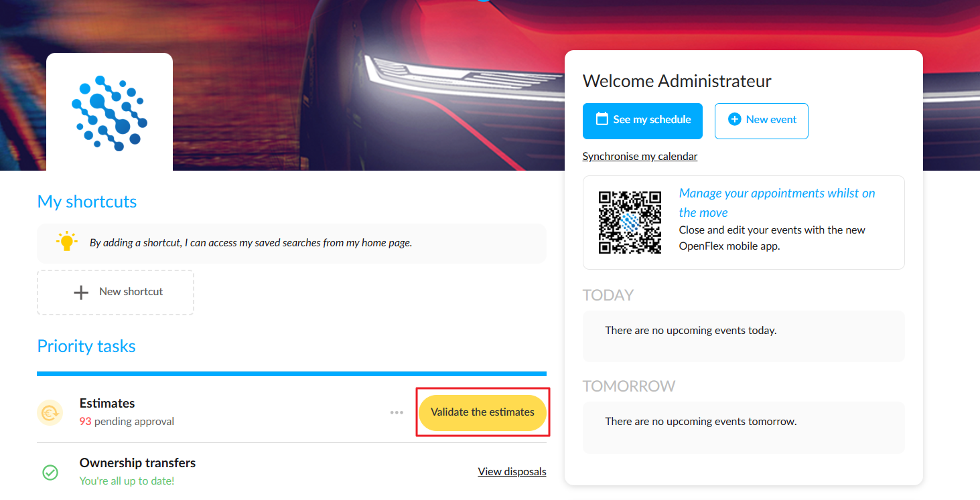Add a New shortcut
This screenshot has height=500, width=980.
click(x=115, y=293)
